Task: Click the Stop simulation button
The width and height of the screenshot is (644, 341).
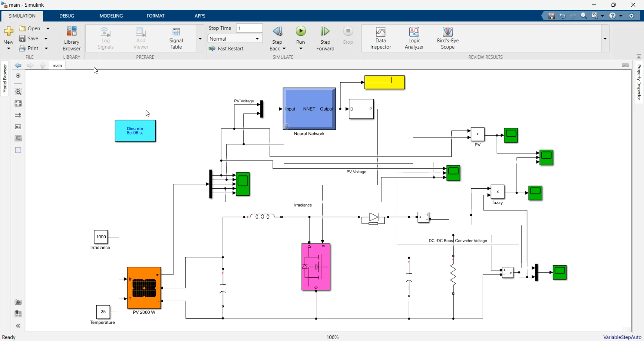Action: click(348, 35)
